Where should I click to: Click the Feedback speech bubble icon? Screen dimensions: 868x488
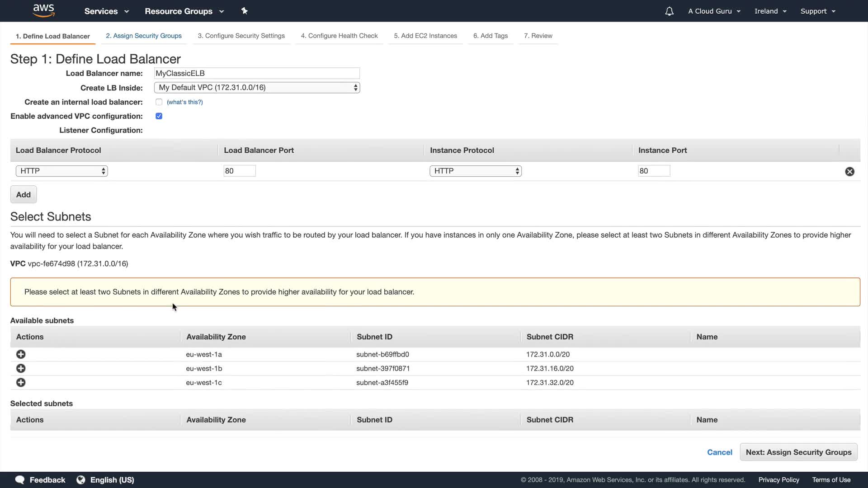(x=20, y=480)
